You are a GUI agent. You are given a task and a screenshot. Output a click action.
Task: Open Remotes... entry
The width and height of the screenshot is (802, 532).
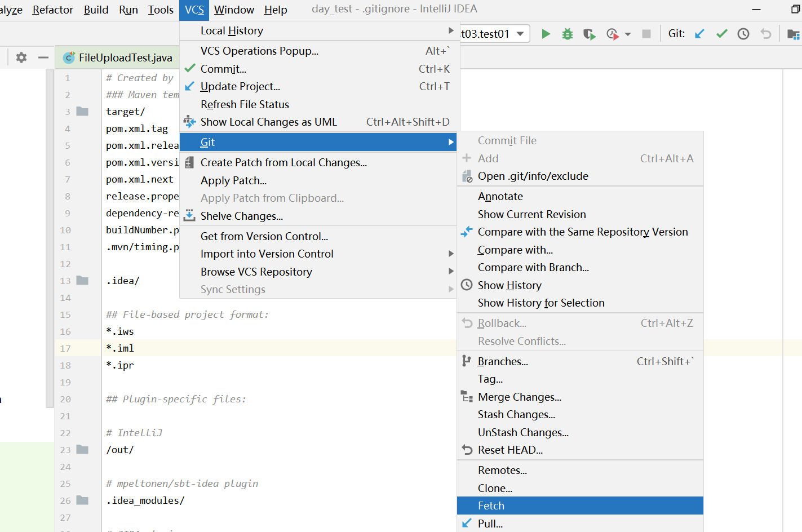coord(580,470)
